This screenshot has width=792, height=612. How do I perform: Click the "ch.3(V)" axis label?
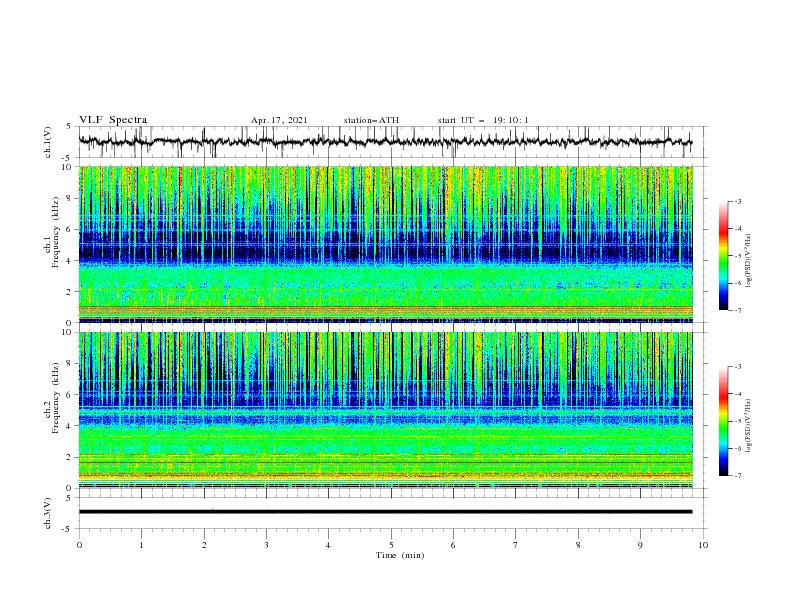click(x=48, y=513)
